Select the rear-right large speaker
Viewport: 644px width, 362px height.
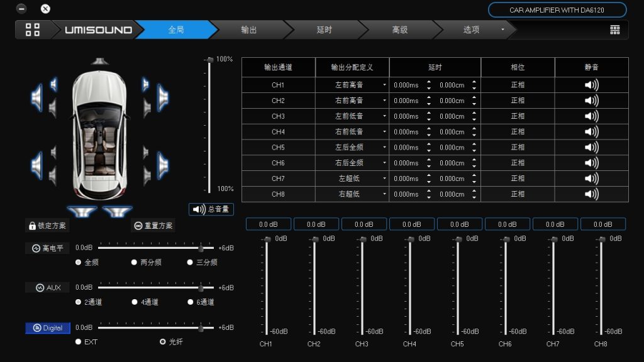(163, 165)
